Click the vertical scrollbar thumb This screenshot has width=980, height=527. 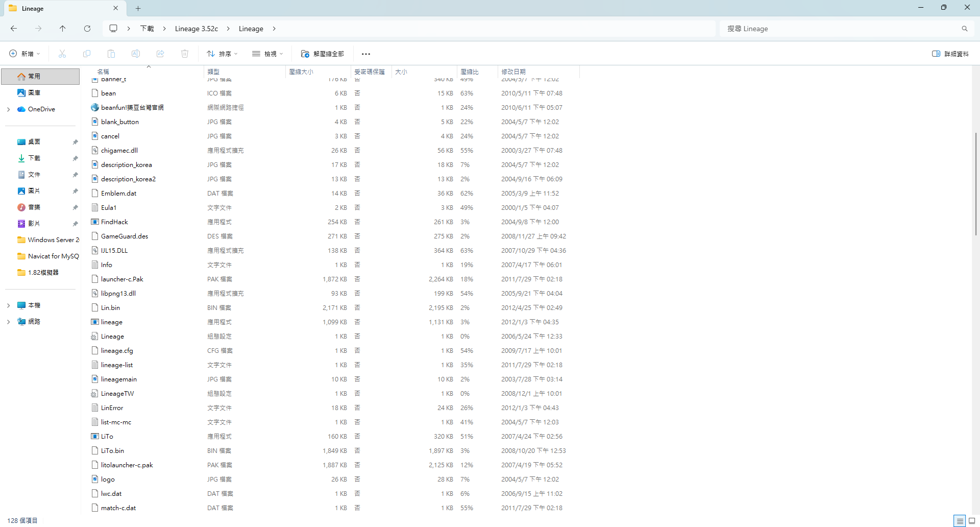click(x=976, y=184)
